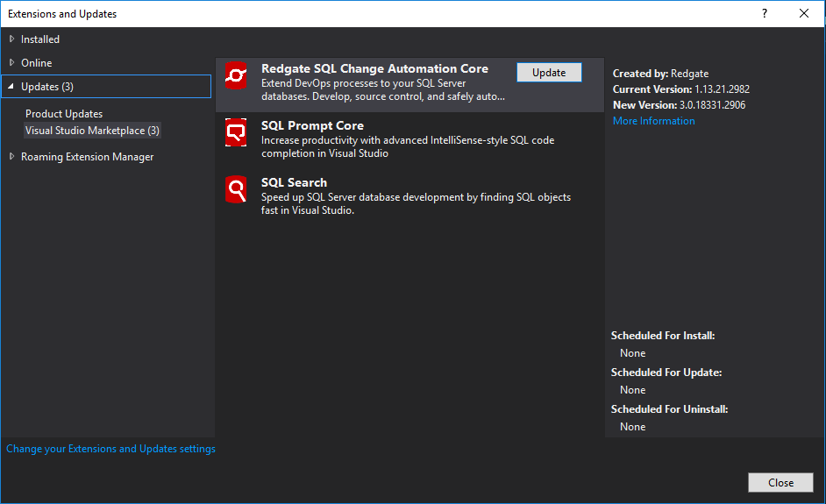This screenshot has width=826, height=504.
Task: Select the Updates (3) category label
Action: (47, 87)
